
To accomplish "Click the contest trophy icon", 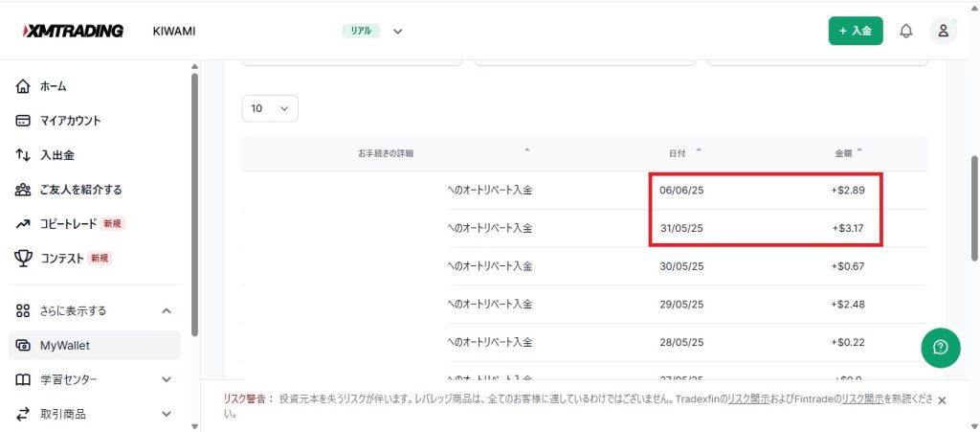I will click(x=24, y=258).
